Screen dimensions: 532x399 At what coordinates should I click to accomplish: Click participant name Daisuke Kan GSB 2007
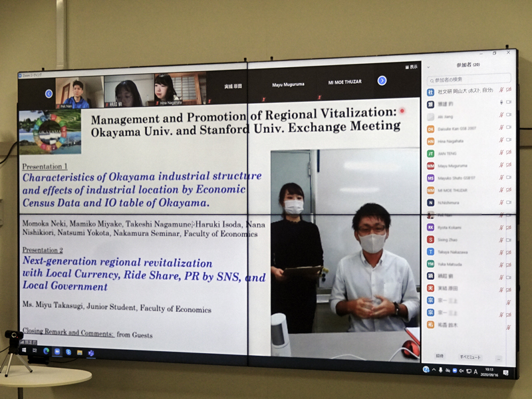click(457, 128)
